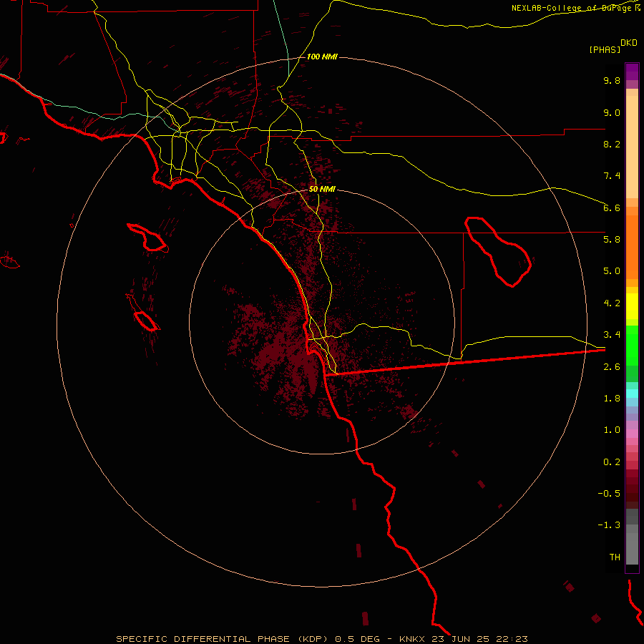Click the 1.8 value on the color scale
Screen dimensions: 644x644
(x=612, y=399)
